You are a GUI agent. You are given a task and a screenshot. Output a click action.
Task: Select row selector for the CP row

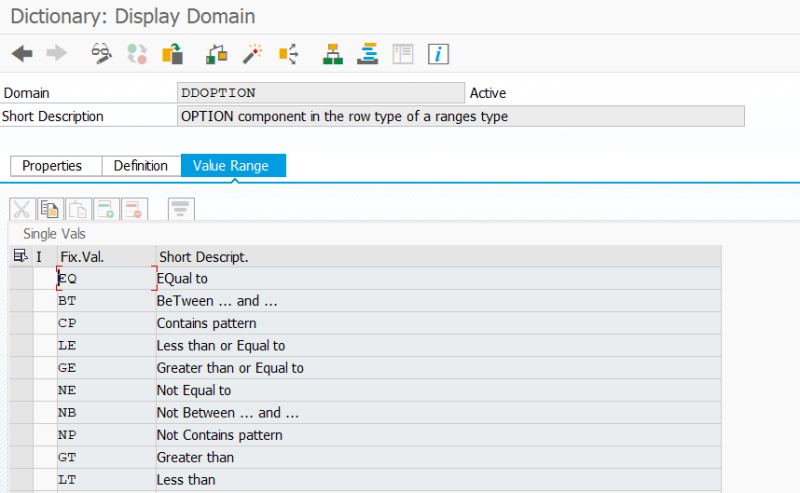point(21,324)
